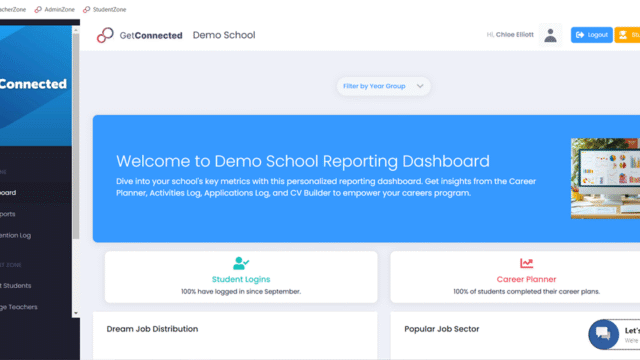
Task: Click the sidebar vertical scrollbar
Action: [76, 137]
